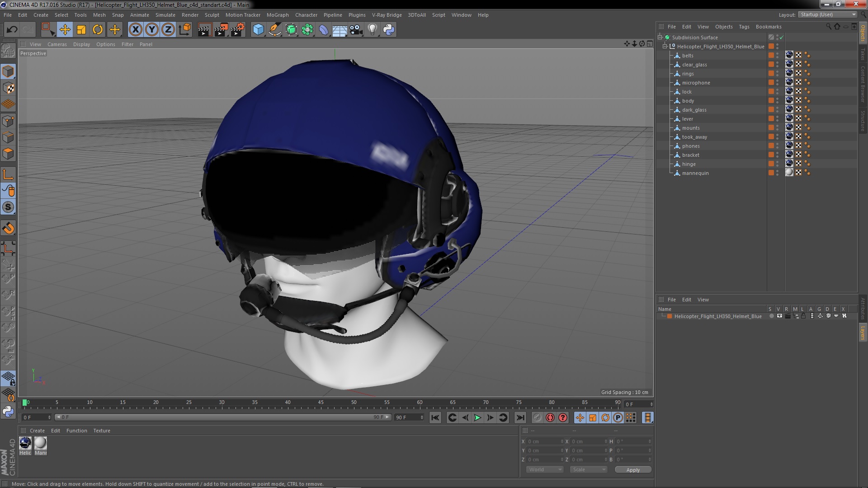Screen dimensions: 868x488
Task: Switch to the Structure side tab
Action: (863, 121)
